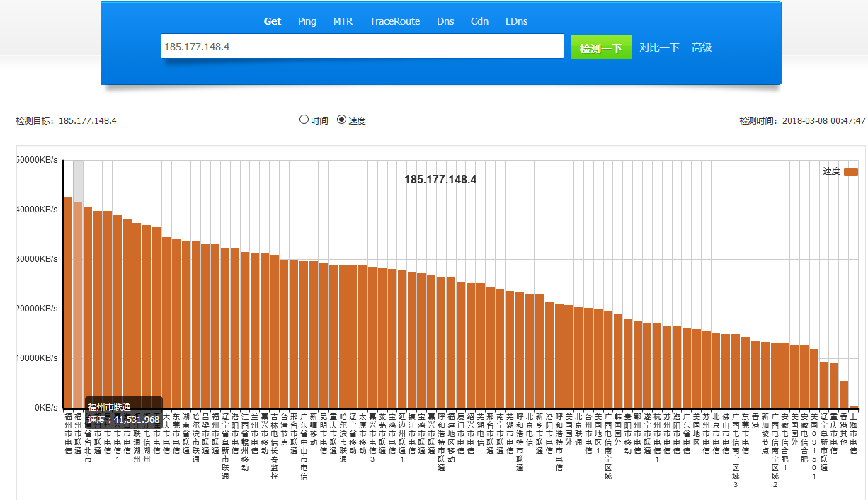868x504 pixels.
Task: Click the 对比一下 link
Action: (x=659, y=47)
